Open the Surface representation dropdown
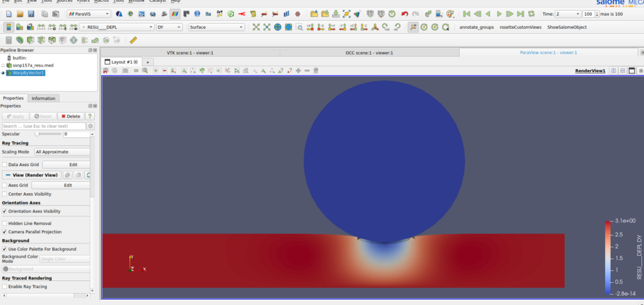 point(216,27)
